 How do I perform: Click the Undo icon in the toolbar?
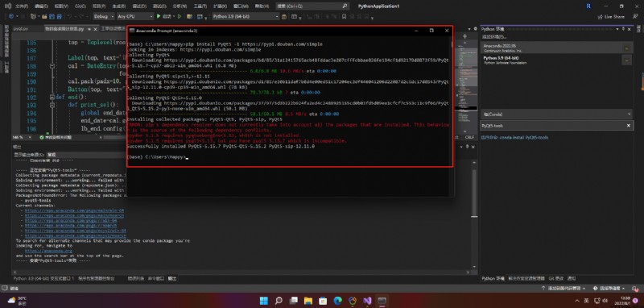click(x=69, y=16)
